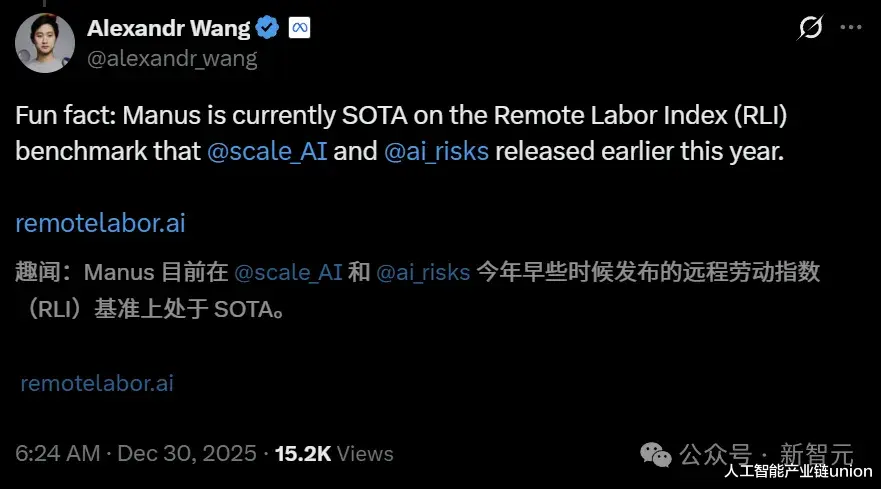Click the 15.2K Views count
The width and height of the screenshot is (881, 489).
(x=334, y=453)
